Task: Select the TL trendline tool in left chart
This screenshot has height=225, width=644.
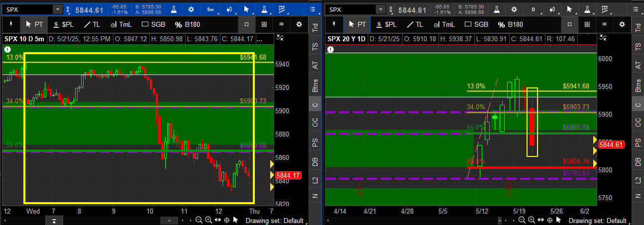Action: 94,24
